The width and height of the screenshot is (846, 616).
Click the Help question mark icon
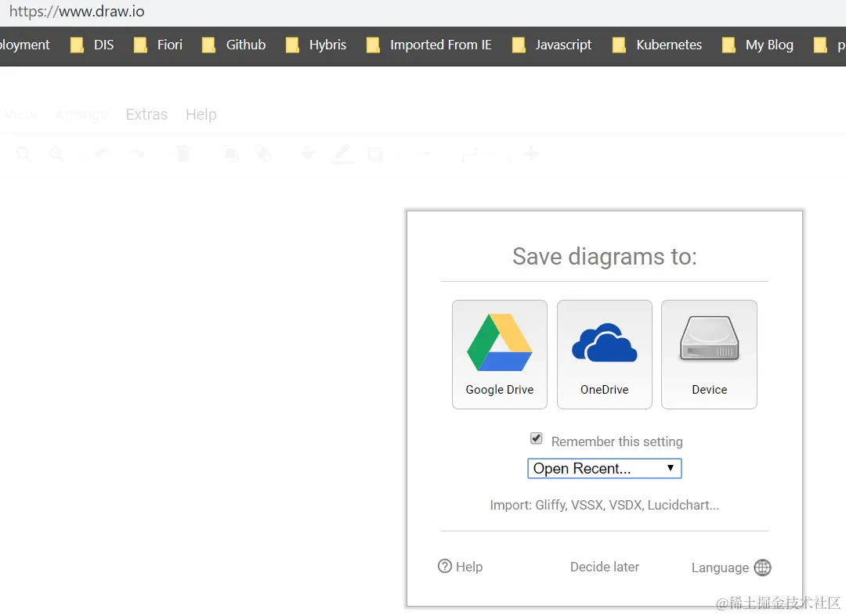click(445, 566)
